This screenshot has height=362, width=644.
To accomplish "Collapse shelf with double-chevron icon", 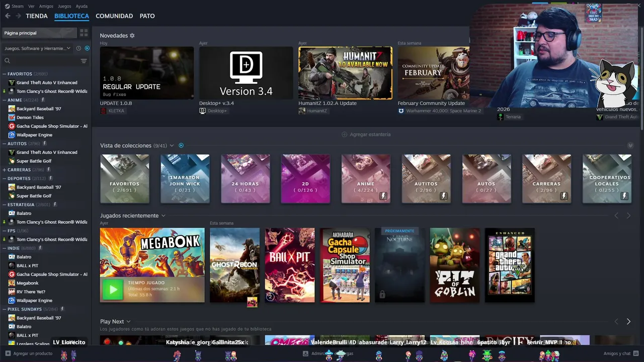I will coord(630,145).
